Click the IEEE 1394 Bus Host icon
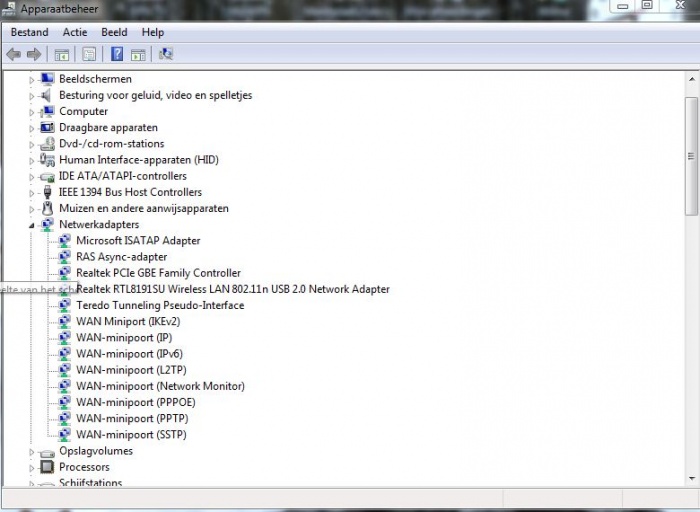 (47, 192)
